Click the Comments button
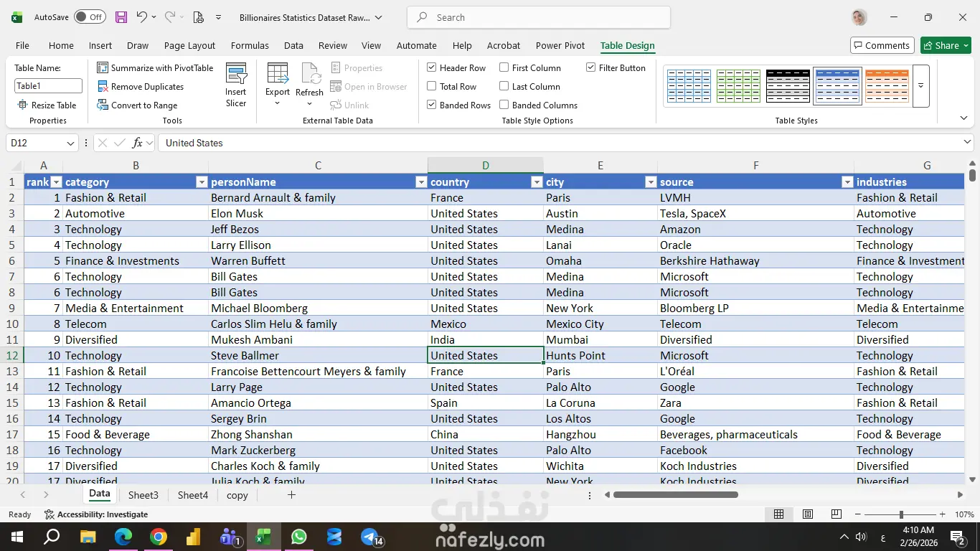The width and height of the screenshot is (980, 551). (882, 45)
